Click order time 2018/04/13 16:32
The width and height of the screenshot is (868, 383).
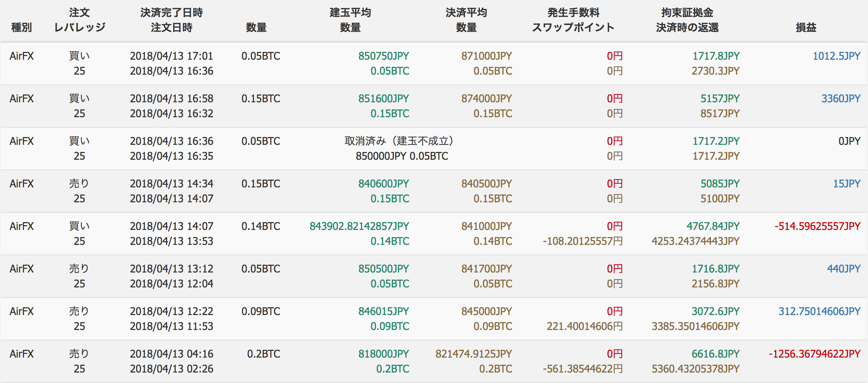172,113
